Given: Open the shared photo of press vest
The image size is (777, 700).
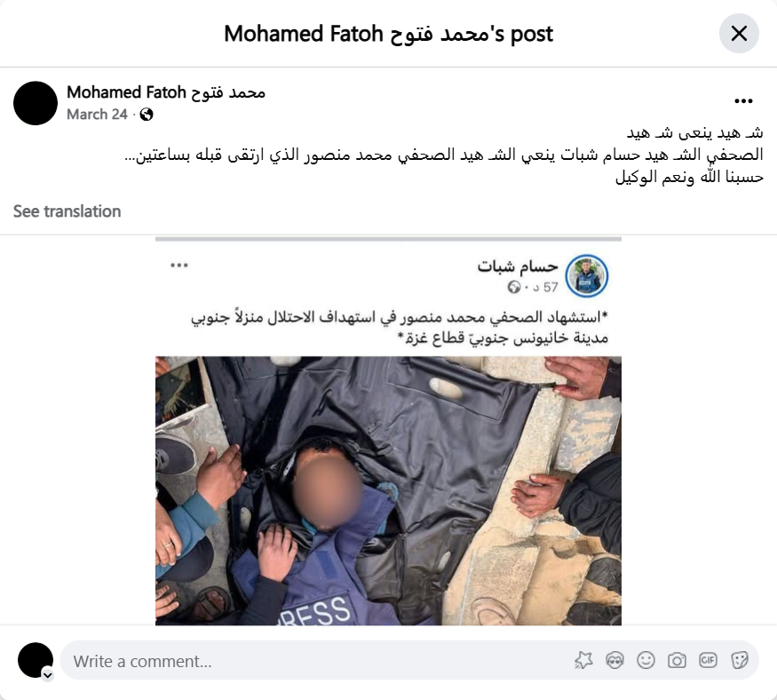Looking at the screenshot, I should [389, 490].
